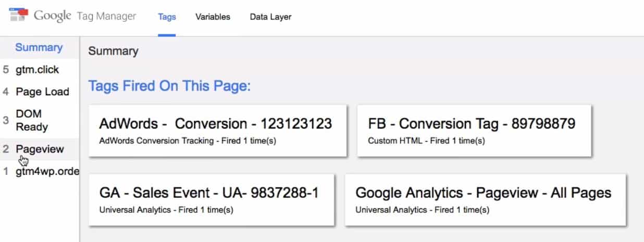Select the Page Load event
Screen dimensions: 644x242
pyautogui.click(x=42, y=92)
